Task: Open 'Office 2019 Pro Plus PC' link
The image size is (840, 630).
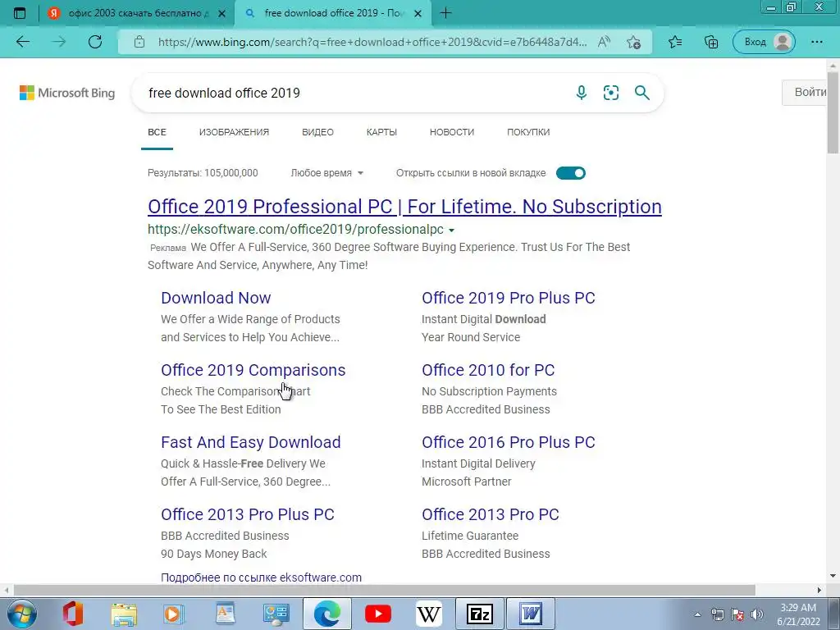Action: (509, 298)
